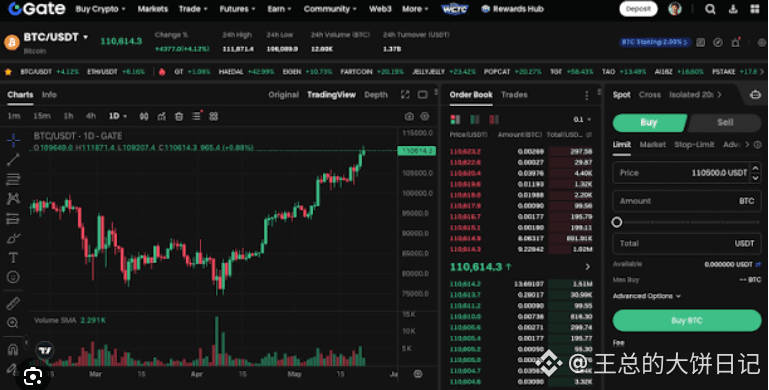
Task: Click the TradingView logo on chart
Action: tap(45, 350)
